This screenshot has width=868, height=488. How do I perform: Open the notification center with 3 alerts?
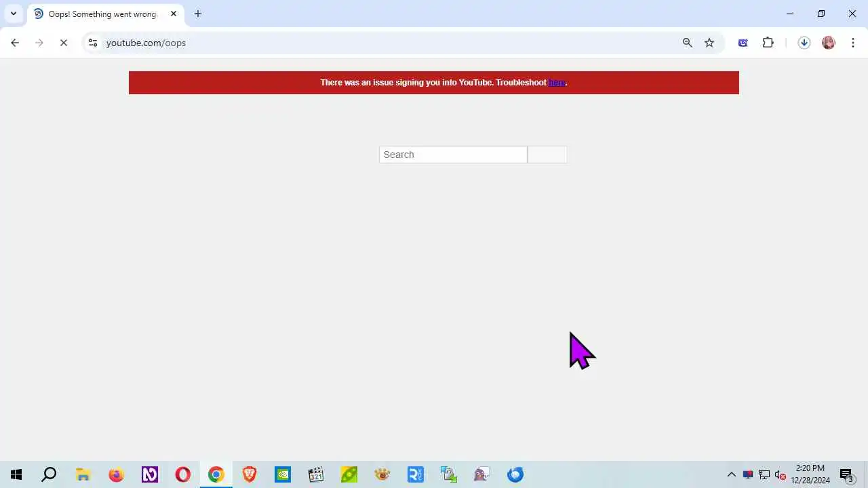tap(847, 474)
